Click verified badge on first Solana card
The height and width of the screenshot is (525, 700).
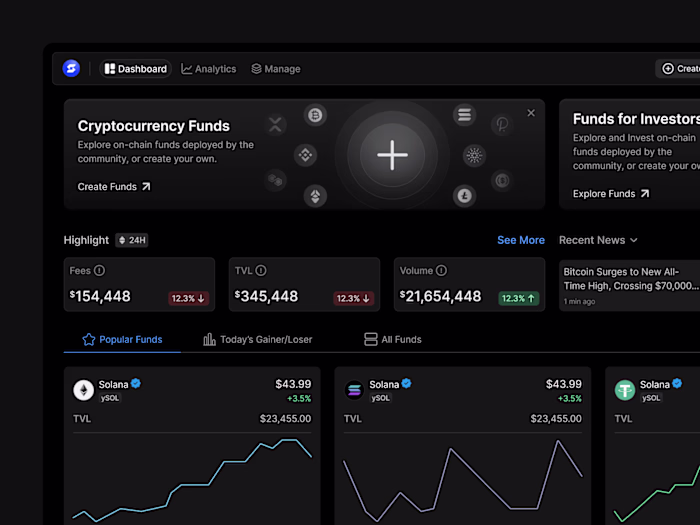(x=136, y=383)
